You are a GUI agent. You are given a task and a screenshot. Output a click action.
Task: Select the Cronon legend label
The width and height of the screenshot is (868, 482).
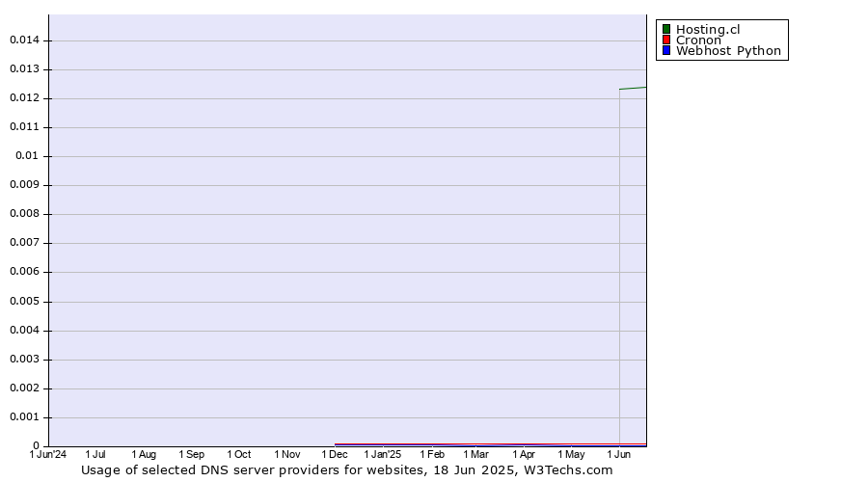698,40
